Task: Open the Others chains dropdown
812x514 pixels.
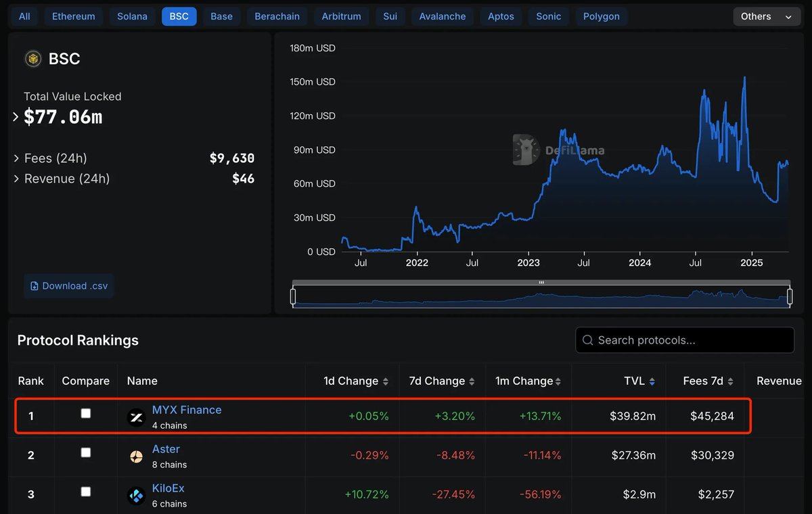Action: 767,16
